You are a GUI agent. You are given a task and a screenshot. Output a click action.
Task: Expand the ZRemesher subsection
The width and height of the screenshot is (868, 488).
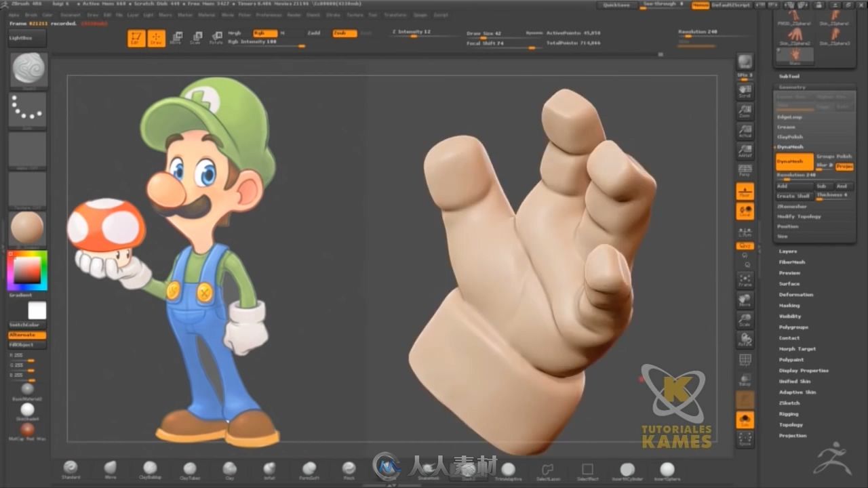tap(791, 206)
